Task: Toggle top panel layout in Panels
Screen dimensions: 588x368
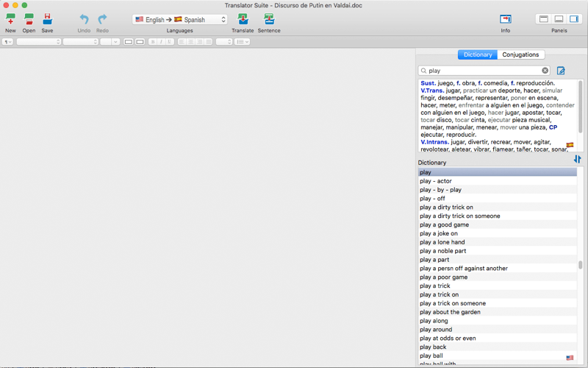Action: [544, 19]
